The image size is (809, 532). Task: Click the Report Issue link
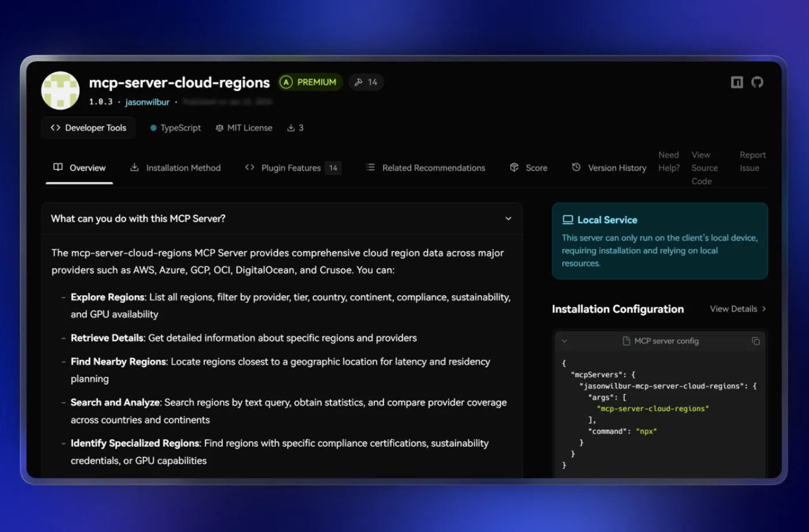click(752, 161)
